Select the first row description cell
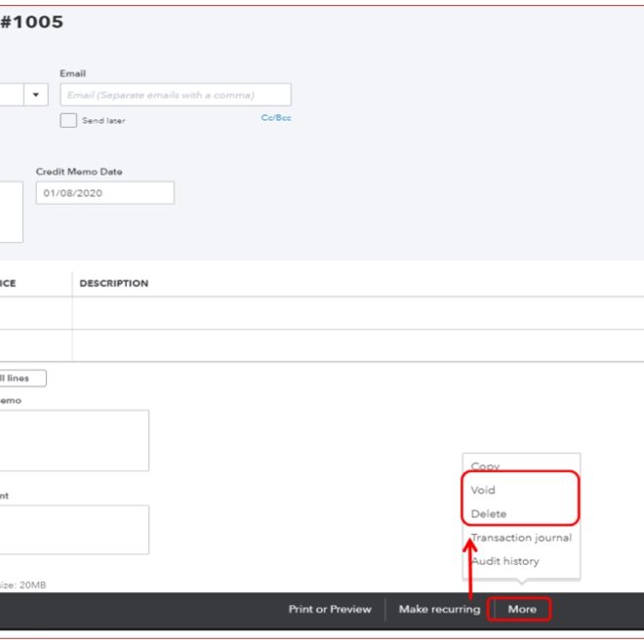The image size is (644, 644). point(351,313)
